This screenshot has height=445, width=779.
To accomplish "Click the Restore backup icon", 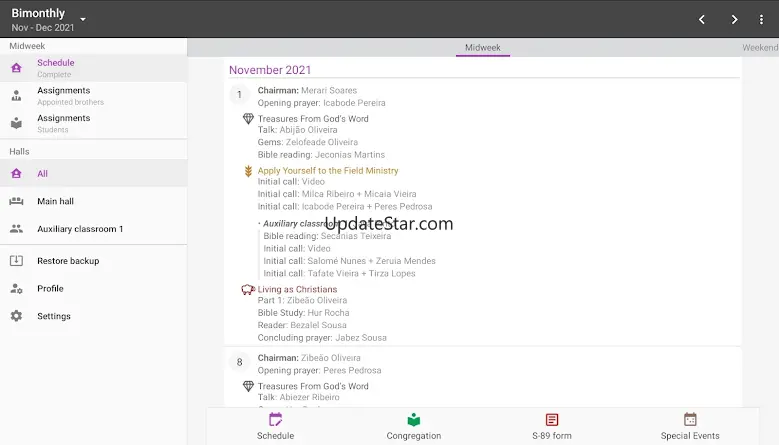I will coord(16,261).
